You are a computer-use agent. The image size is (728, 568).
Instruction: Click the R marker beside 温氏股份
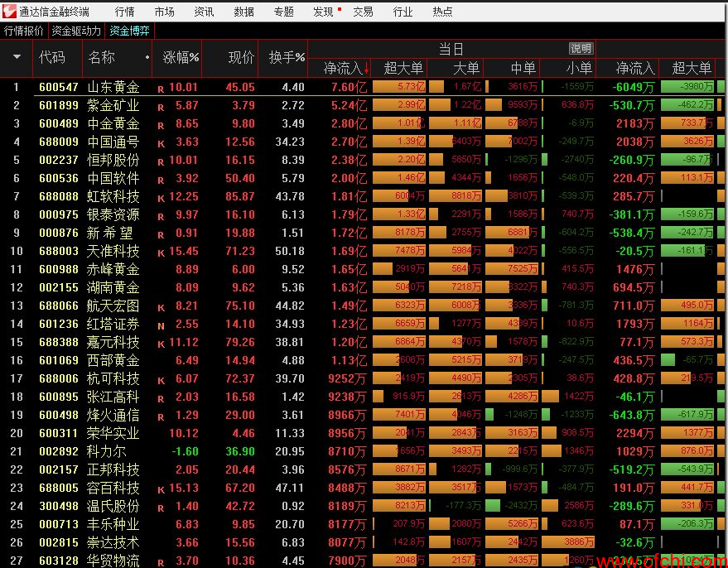pos(161,508)
